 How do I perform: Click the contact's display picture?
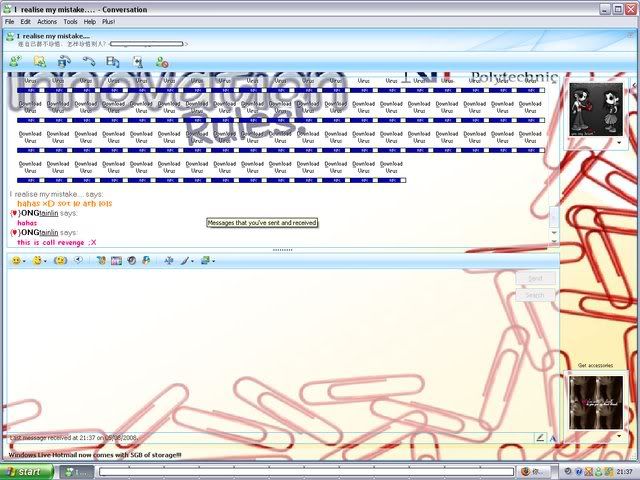tap(596, 109)
